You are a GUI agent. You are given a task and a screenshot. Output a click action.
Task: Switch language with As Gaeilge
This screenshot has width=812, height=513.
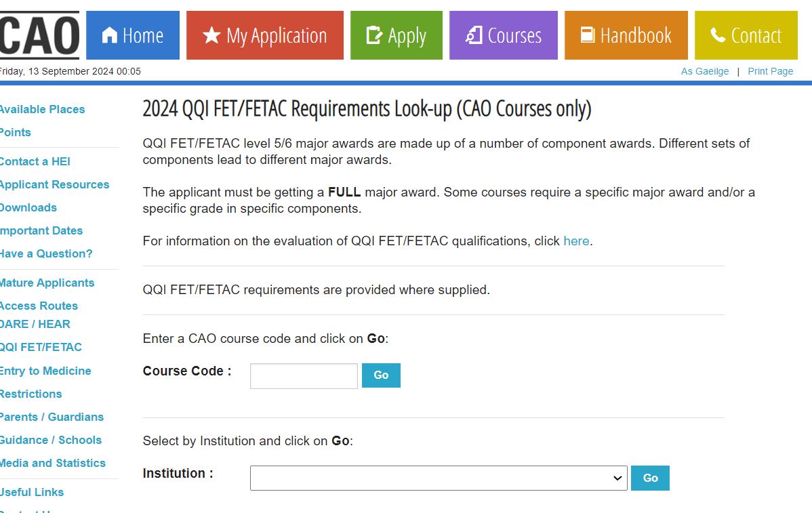(x=705, y=71)
